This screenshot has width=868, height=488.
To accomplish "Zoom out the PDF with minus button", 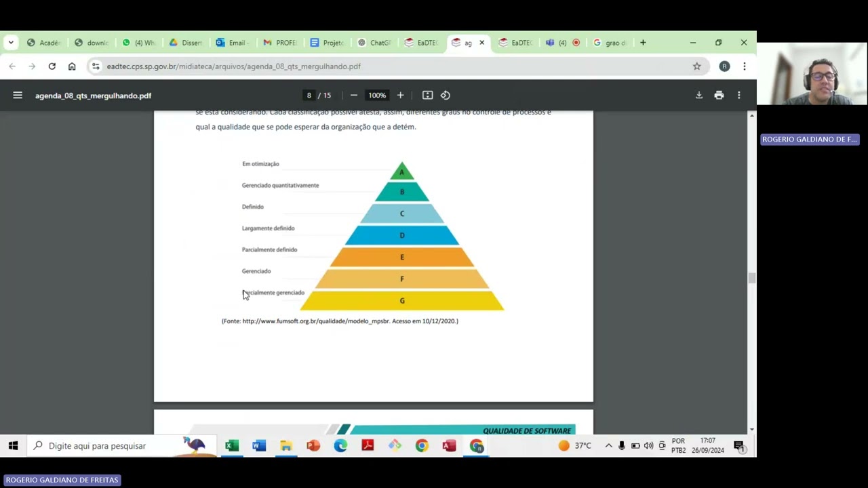I will [353, 96].
